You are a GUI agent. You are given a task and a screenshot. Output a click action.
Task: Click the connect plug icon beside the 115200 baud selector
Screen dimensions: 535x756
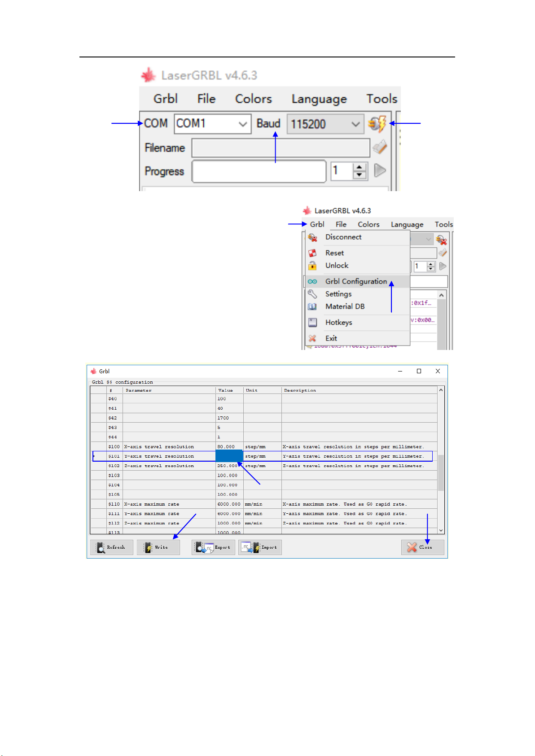[x=377, y=124]
